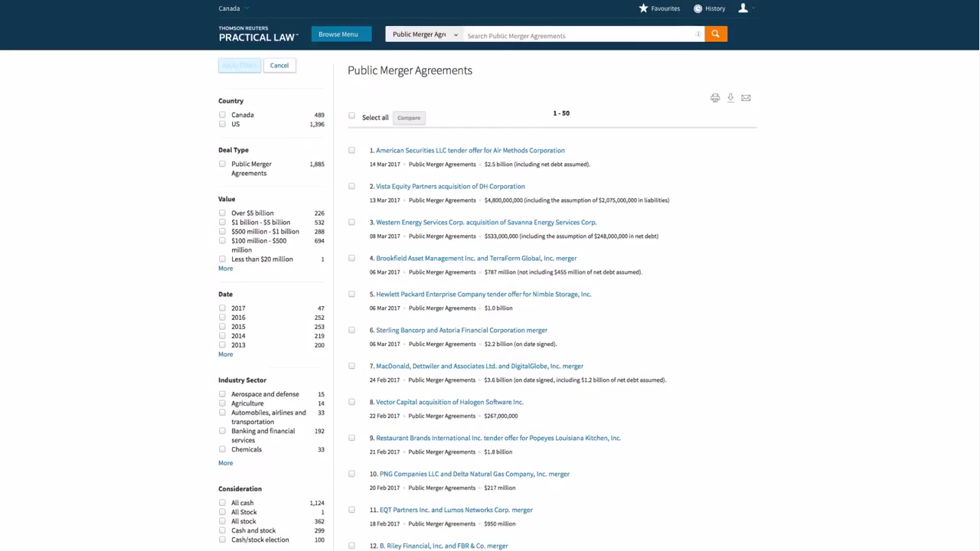
Task: Check the 2017 date filter
Action: [x=222, y=308]
